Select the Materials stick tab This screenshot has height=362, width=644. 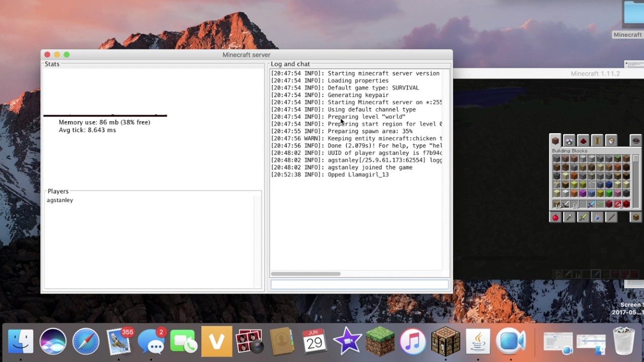pos(611,217)
